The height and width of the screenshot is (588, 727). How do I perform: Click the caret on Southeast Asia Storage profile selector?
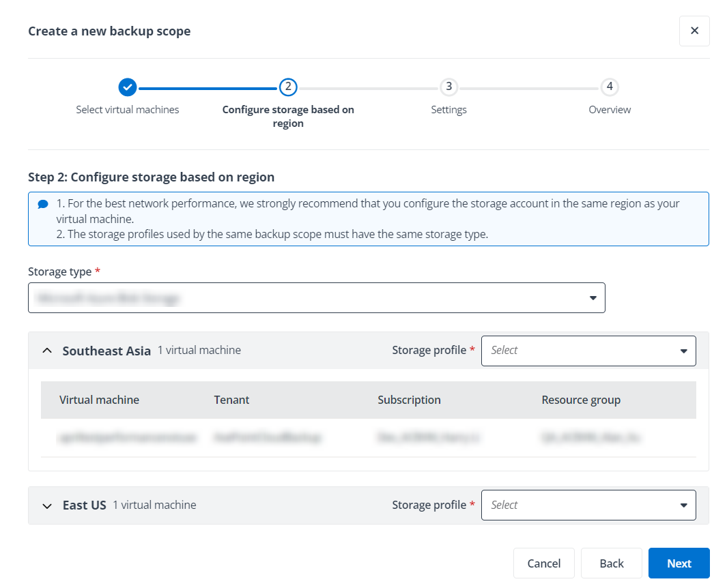683,351
